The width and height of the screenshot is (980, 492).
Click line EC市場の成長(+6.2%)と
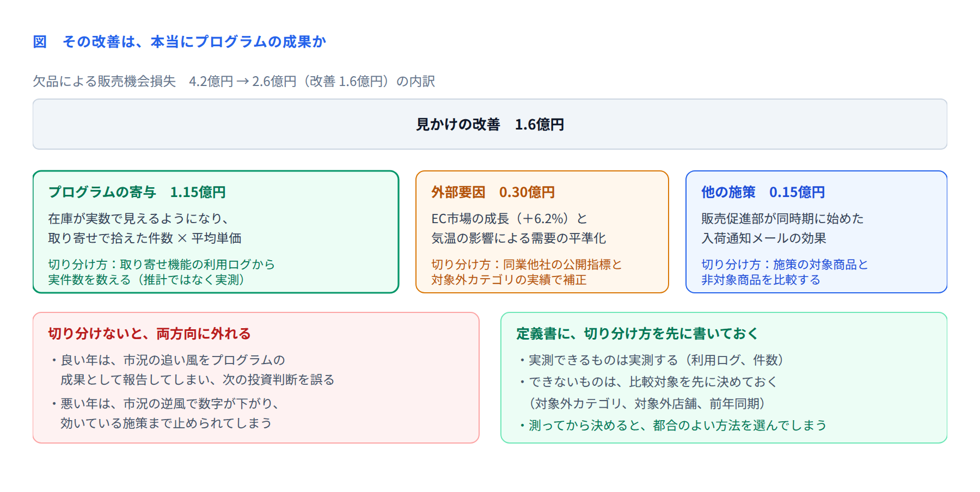point(510,218)
